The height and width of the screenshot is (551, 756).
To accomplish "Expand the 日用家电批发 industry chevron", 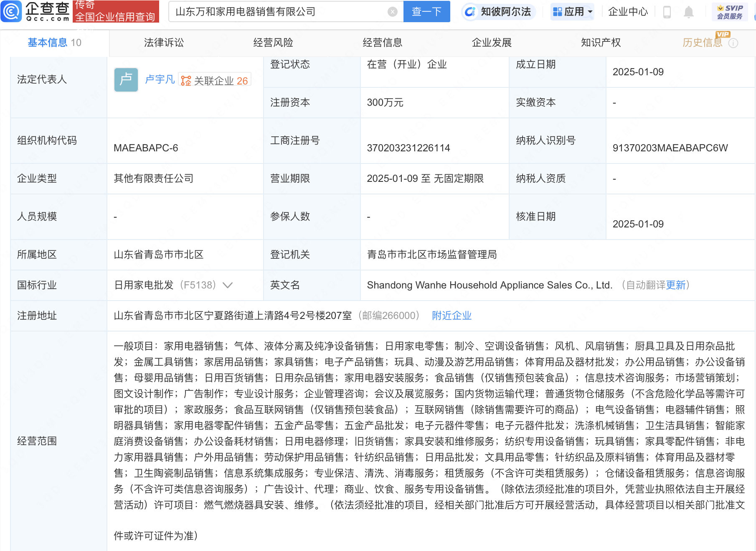I will coord(228,285).
